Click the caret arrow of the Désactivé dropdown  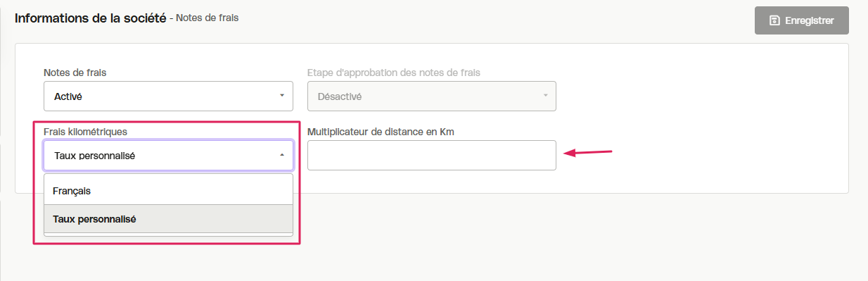(545, 96)
